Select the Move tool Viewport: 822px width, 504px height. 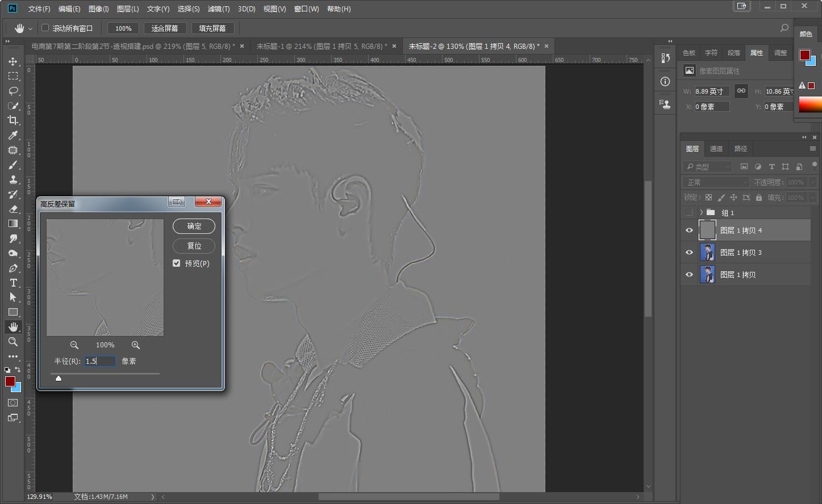click(13, 61)
